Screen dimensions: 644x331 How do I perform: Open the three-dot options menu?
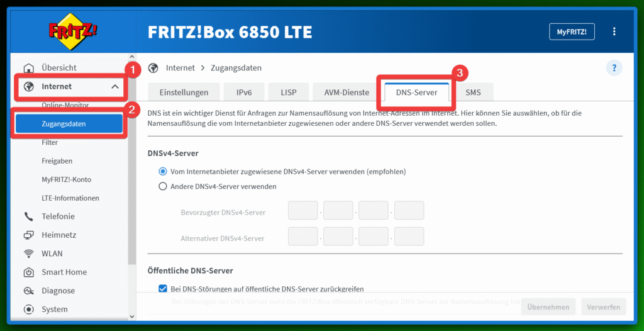pyautogui.click(x=614, y=31)
